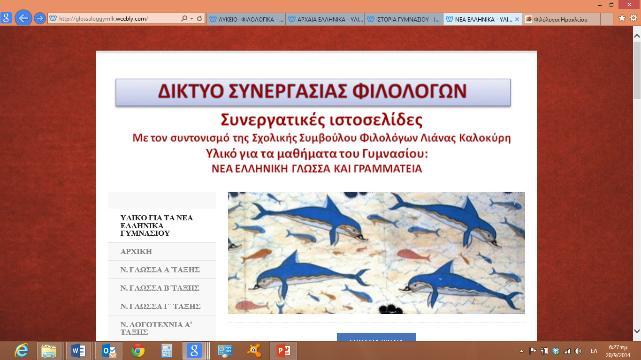Click the Συνεργατικές ιστοσελίδες heading
The width and height of the screenshot is (641, 360).
point(321,120)
